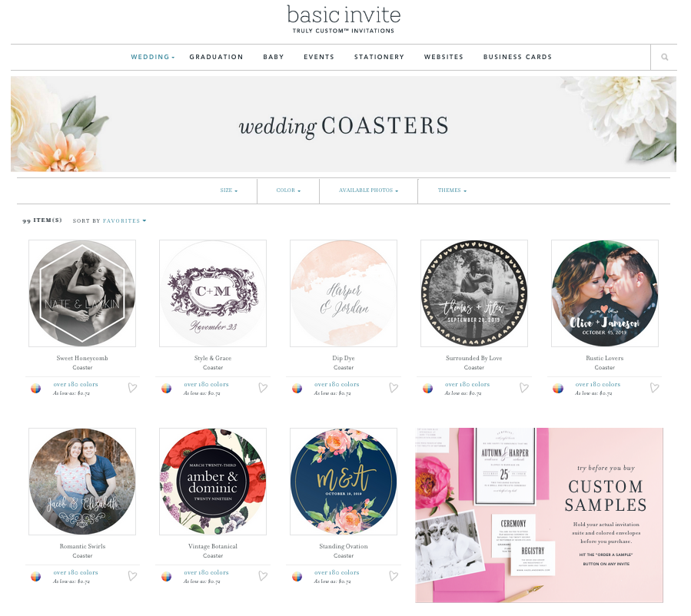Viewport: 691px width, 616px height.
Task: Click heart icon for Surrounded By Love
Action: [x=524, y=387]
